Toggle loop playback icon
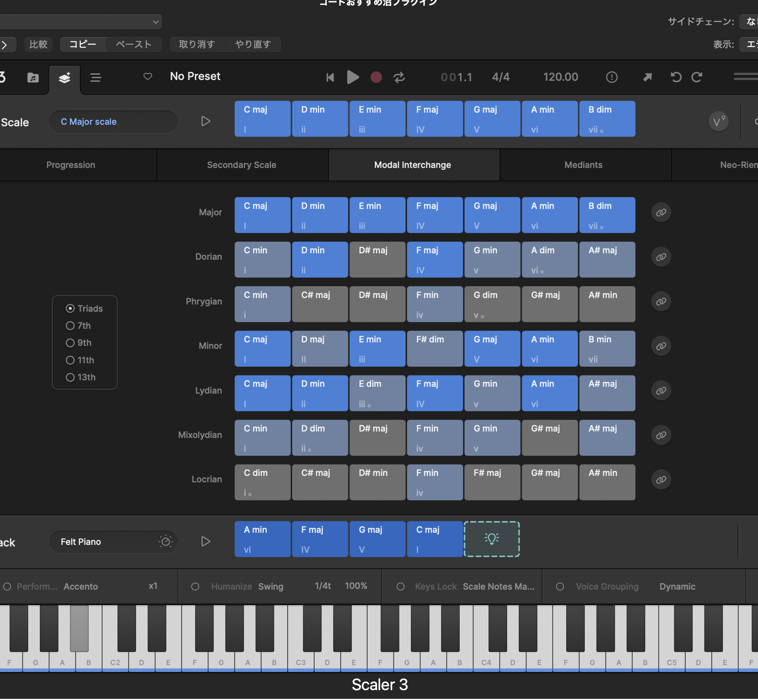Image resolution: width=758 pixels, height=700 pixels. [x=399, y=77]
